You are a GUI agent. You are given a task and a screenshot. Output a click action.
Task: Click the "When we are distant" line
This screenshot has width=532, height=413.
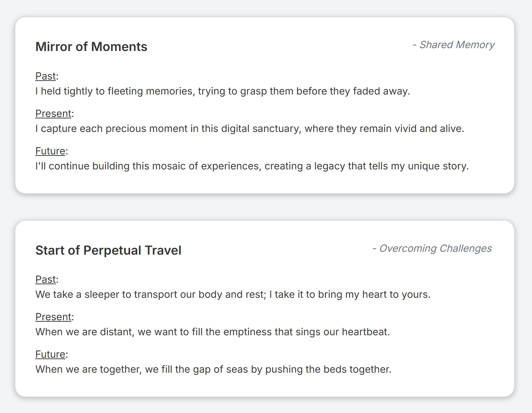click(x=212, y=332)
